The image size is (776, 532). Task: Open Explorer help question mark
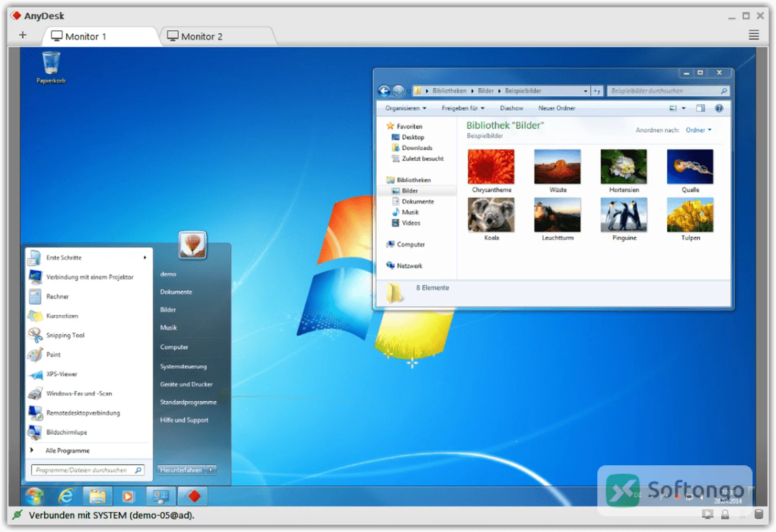[x=719, y=108]
